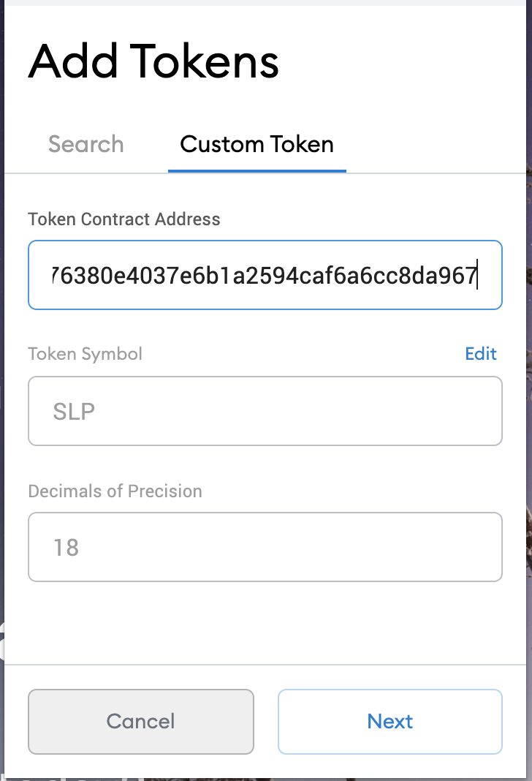The height and width of the screenshot is (781, 532).
Task: Click the Edit link for Token Symbol
Action: click(481, 354)
